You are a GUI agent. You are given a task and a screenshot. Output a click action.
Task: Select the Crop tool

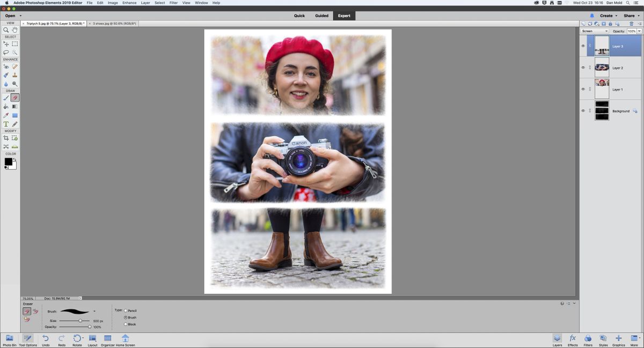[x=6, y=138]
